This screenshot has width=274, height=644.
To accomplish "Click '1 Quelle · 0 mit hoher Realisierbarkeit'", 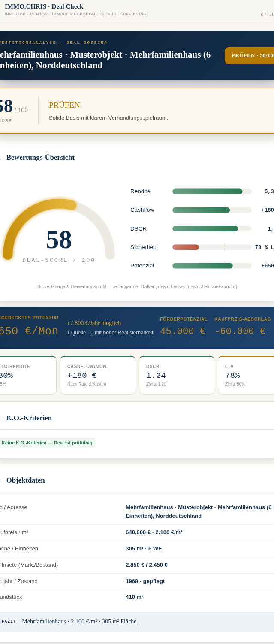I will tap(110, 333).
